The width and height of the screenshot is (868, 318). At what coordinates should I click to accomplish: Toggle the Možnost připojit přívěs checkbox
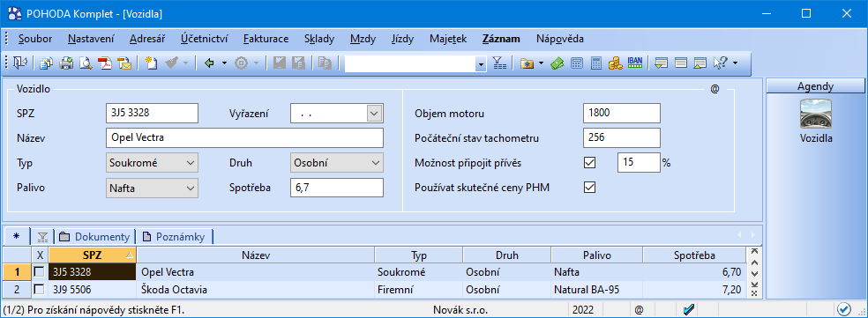tap(589, 163)
